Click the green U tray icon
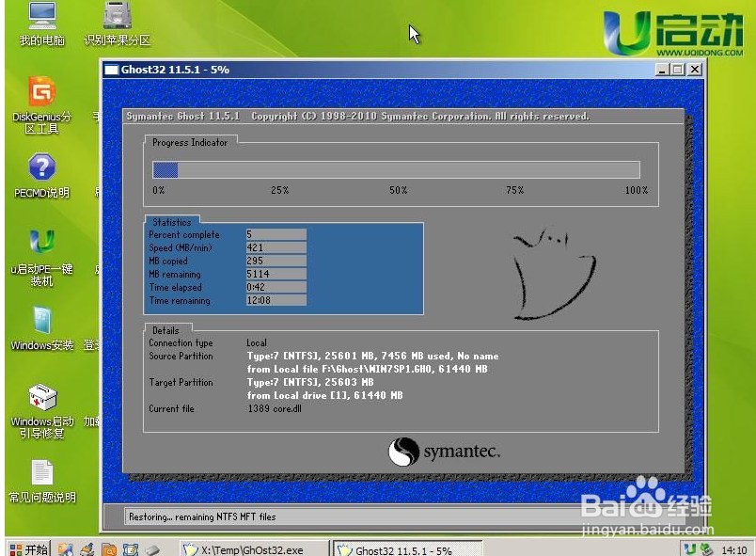756x556 pixels. [x=690, y=549]
